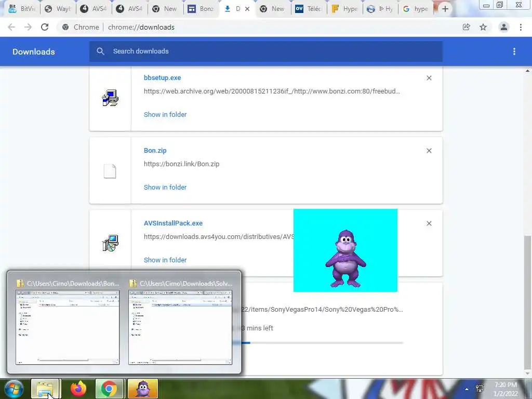Image resolution: width=532 pixels, height=399 pixels.
Task: Show hidden system tray icons
Action: click(x=467, y=389)
